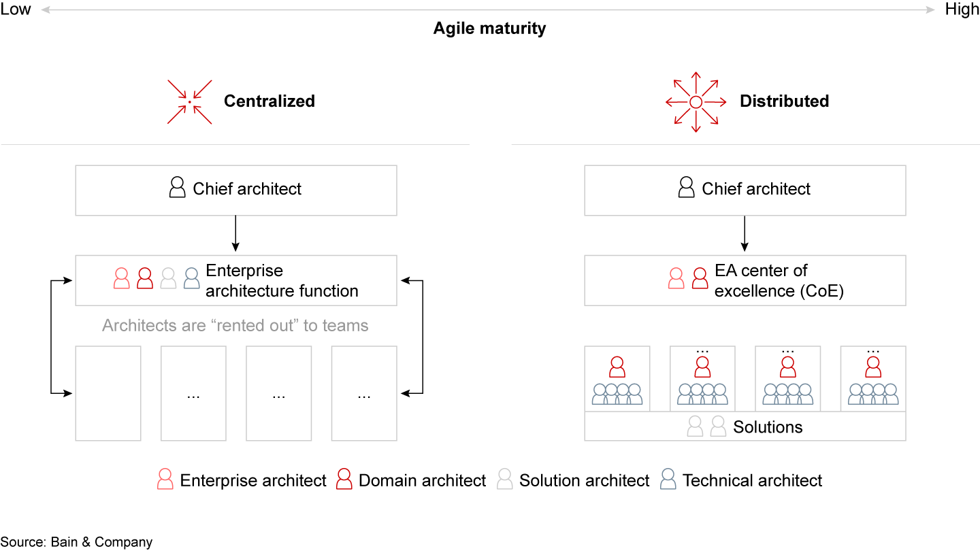Click the Centralized heading text
Viewport: 980px width, 551px height.
(x=269, y=101)
